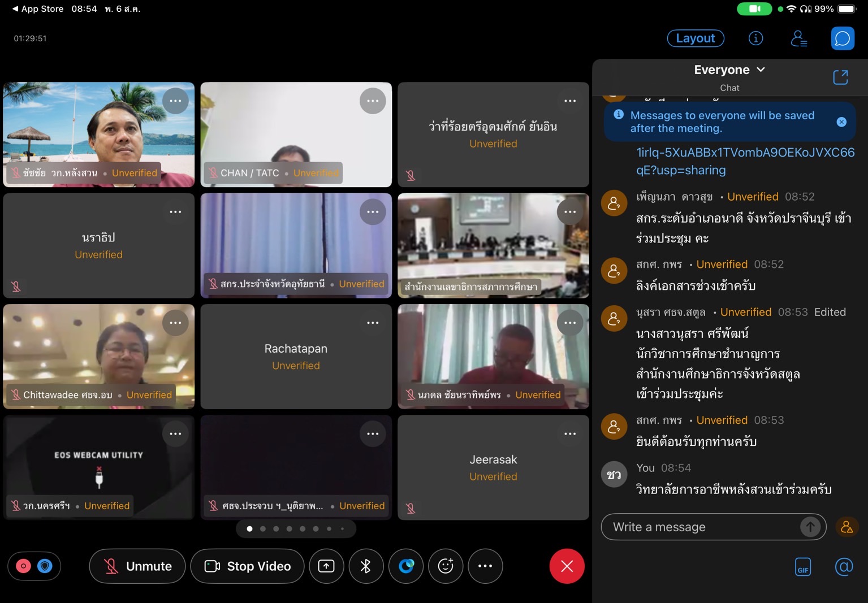Select the ชัชชัย beach background video
This screenshot has width=868, height=603.
(x=98, y=135)
